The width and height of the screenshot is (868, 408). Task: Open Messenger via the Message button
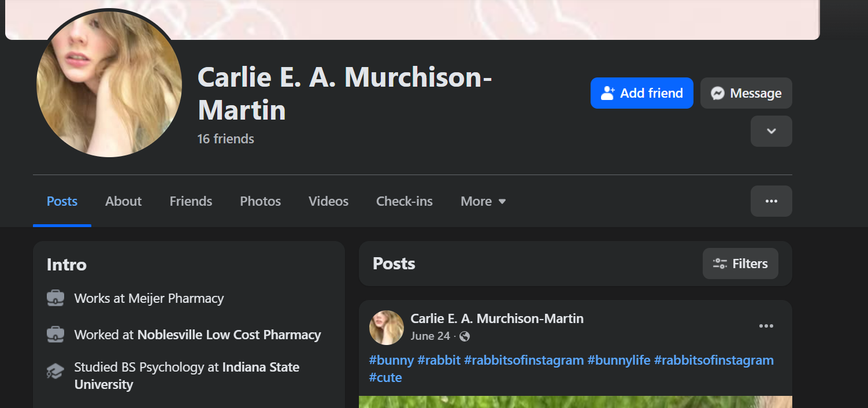(x=746, y=93)
